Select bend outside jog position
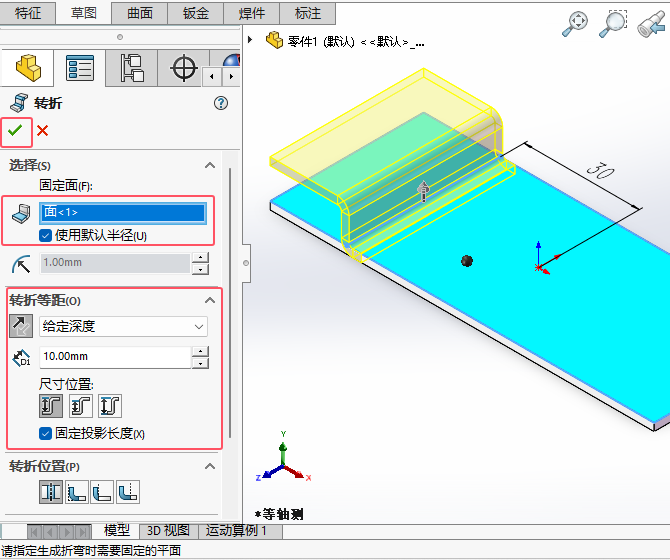Screen dimensions: 670x560 [x=128, y=492]
